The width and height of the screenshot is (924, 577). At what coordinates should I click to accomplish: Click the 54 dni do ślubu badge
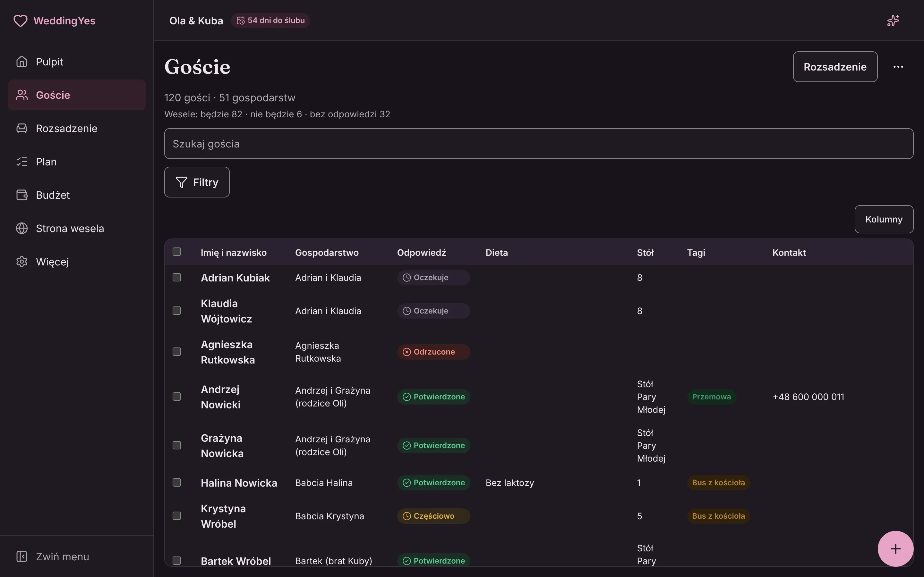coord(270,21)
